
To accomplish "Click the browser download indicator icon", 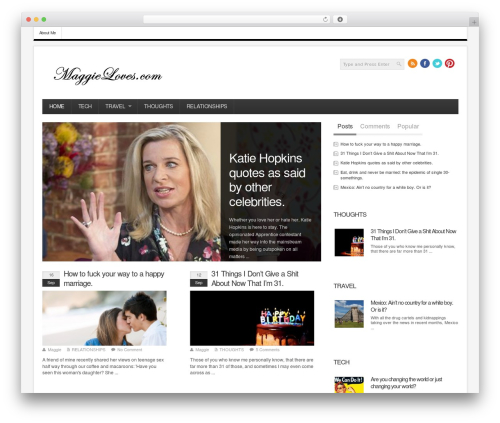I will pyautogui.click(x=340, y=20).
